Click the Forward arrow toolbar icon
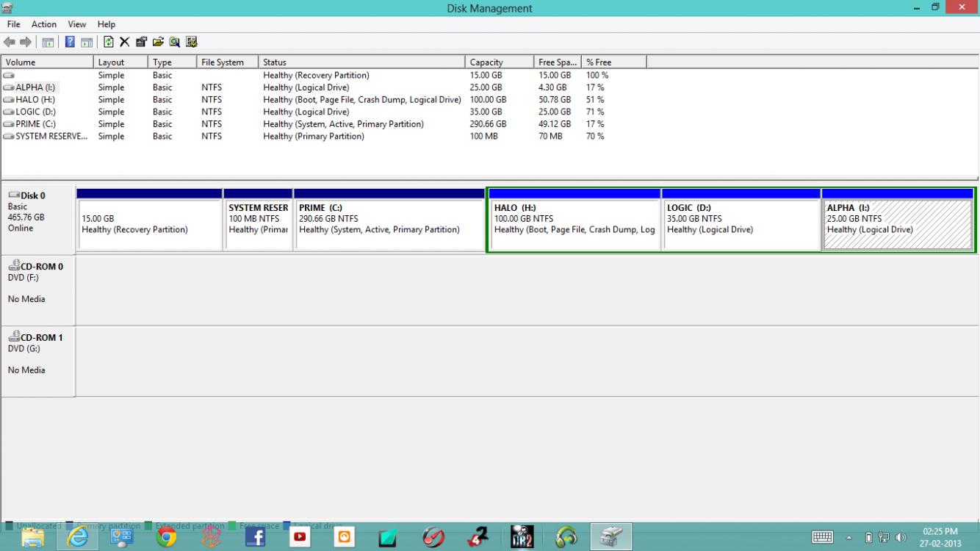 click(26, 42)
